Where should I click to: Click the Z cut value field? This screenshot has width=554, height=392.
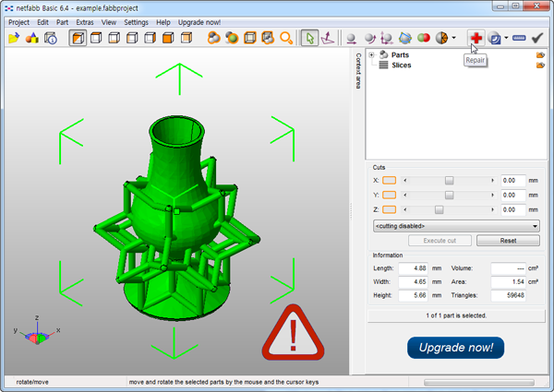point(513,209)
